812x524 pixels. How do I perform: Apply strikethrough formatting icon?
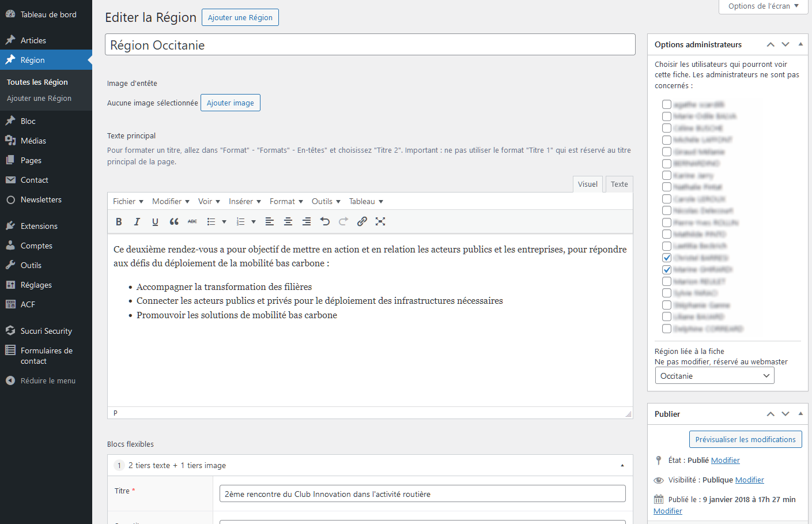[192, 221]
